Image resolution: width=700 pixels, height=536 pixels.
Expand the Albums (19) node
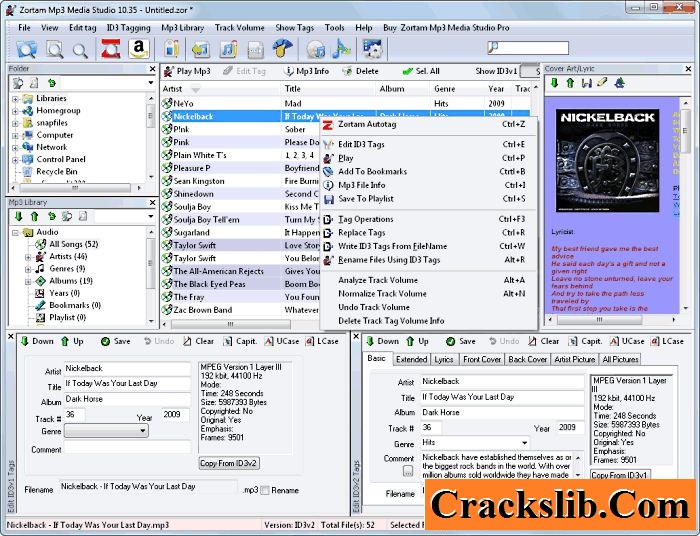(x=28, y=282)
